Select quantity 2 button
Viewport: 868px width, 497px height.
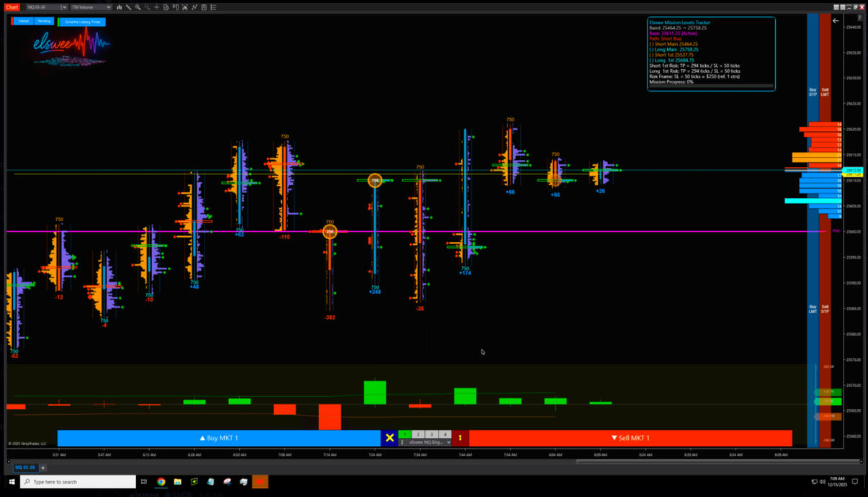click(418, 434)
